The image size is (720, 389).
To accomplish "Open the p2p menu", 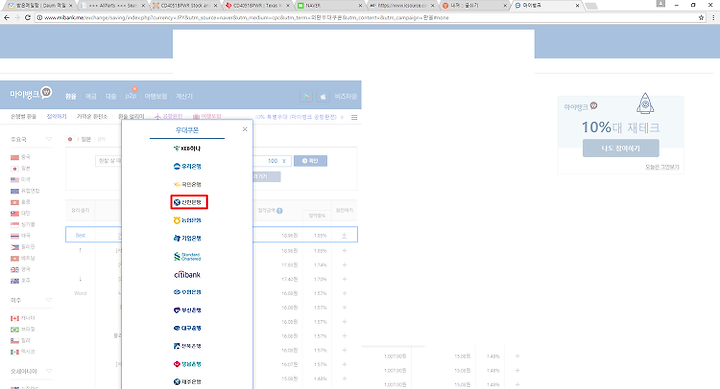I will [131, 96].
